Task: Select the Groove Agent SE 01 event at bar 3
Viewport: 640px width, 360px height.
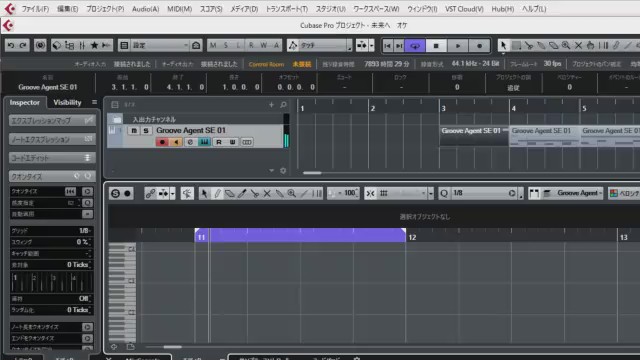Action: point(474,136)
